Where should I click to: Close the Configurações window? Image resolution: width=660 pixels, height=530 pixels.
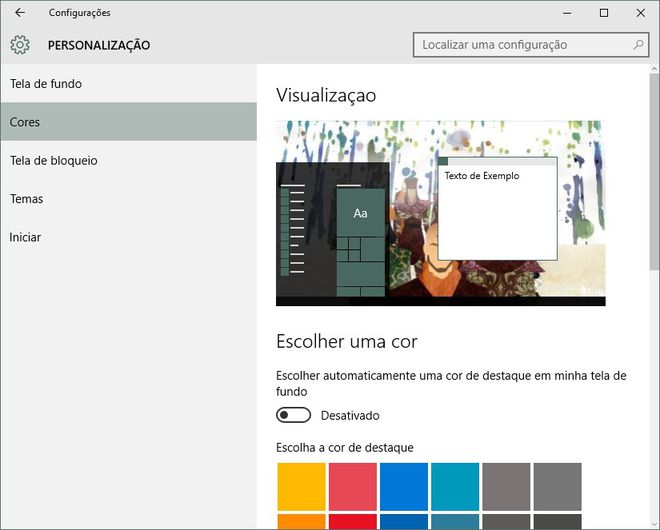(x=641, y=13)
